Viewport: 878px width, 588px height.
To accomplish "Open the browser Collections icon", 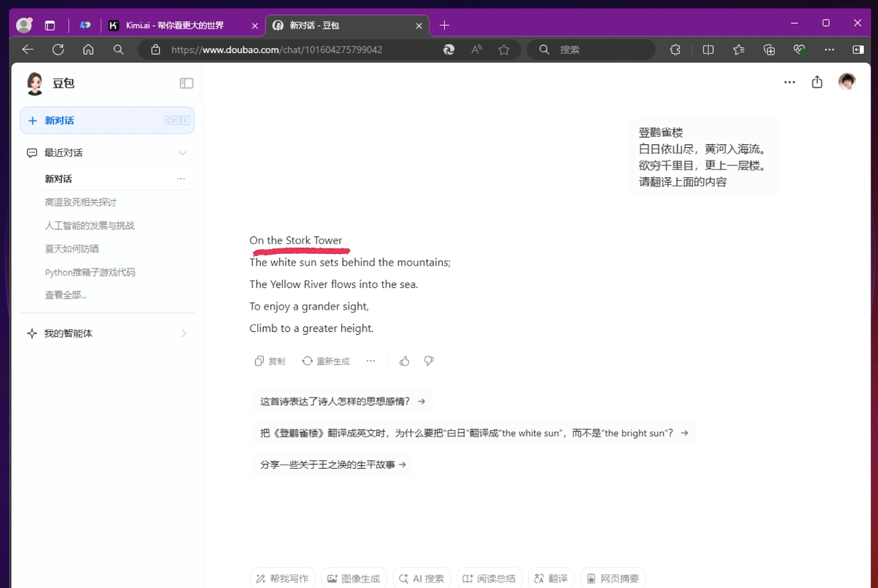I will pyautogui.click(x=739, y=50).
